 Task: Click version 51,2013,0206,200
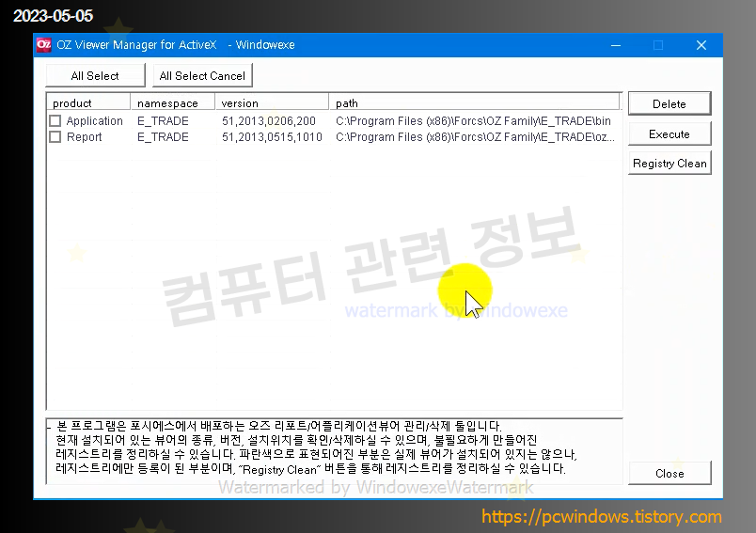[x=269, y=121]
